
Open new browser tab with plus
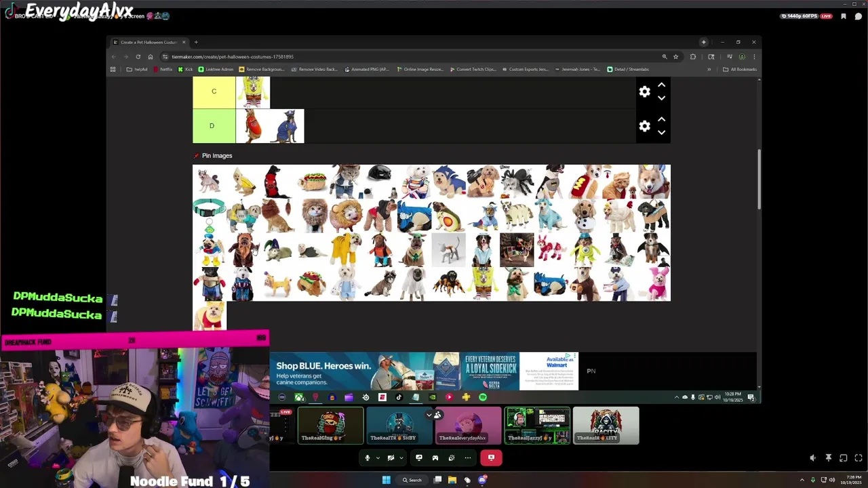(196, 42)
